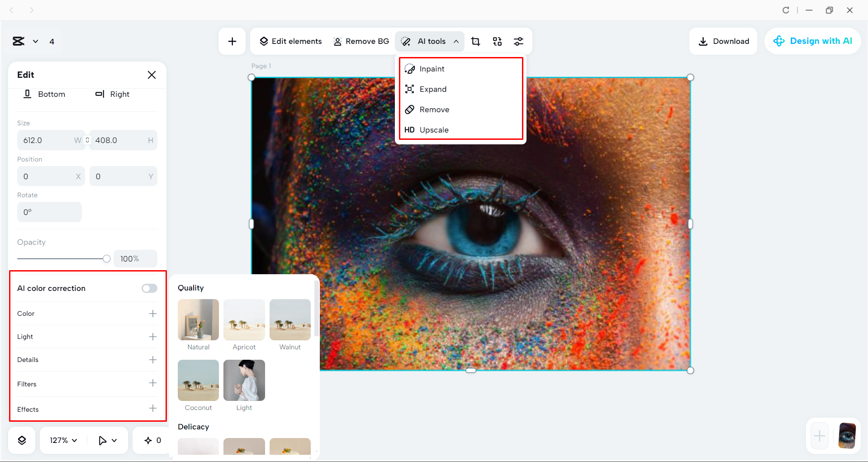Viewport: 868px width, 462px height.
Task: Open the zoom level 127% dropdown
Action: (62, 440)
